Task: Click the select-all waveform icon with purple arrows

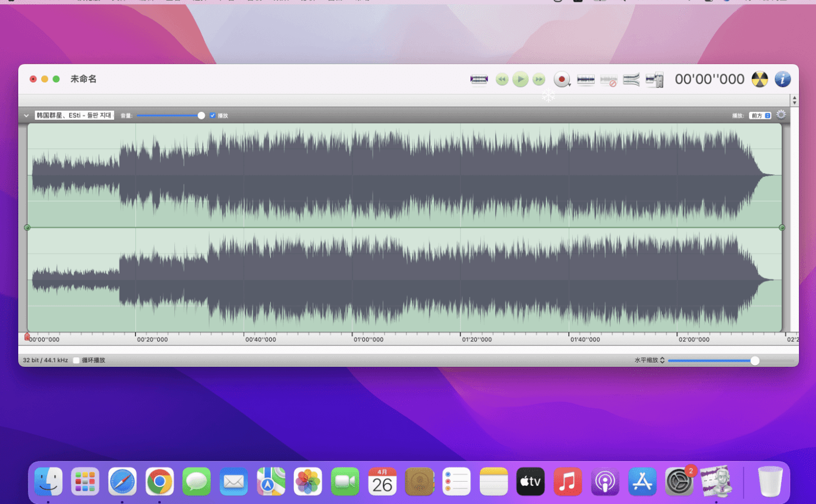Action: click(x=479, y=79)
